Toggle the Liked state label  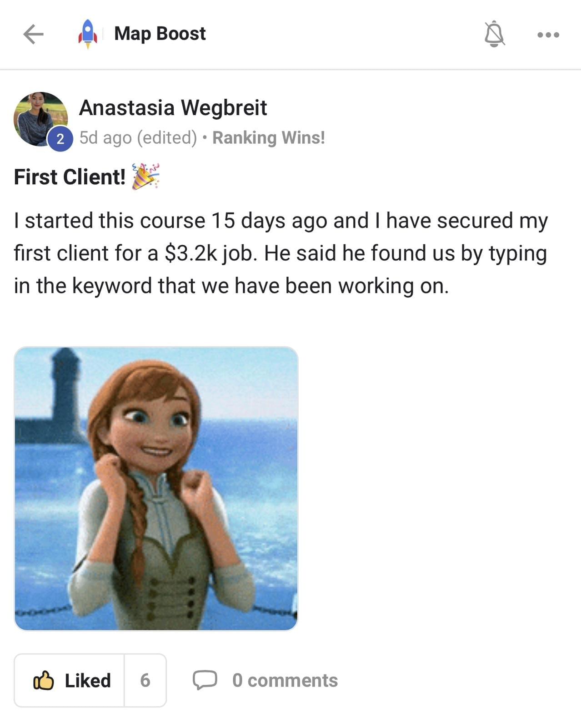point(88,681)
